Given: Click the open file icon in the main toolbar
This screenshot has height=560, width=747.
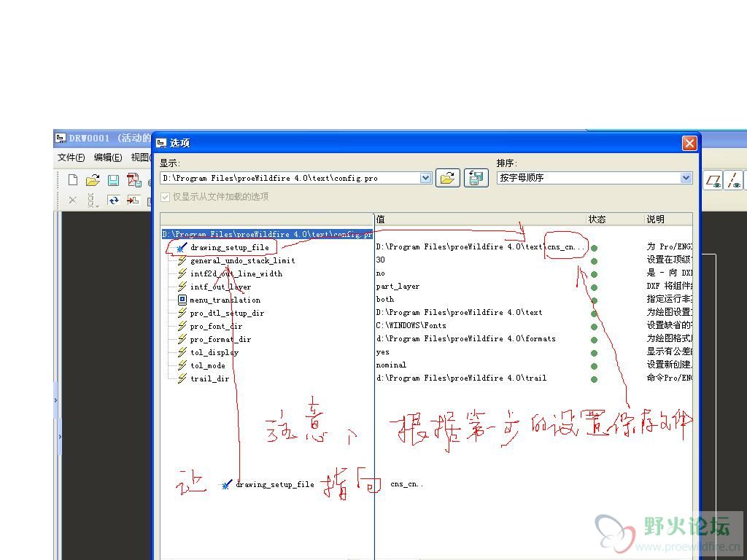Looking at the screenshot, I should point(93,180).
